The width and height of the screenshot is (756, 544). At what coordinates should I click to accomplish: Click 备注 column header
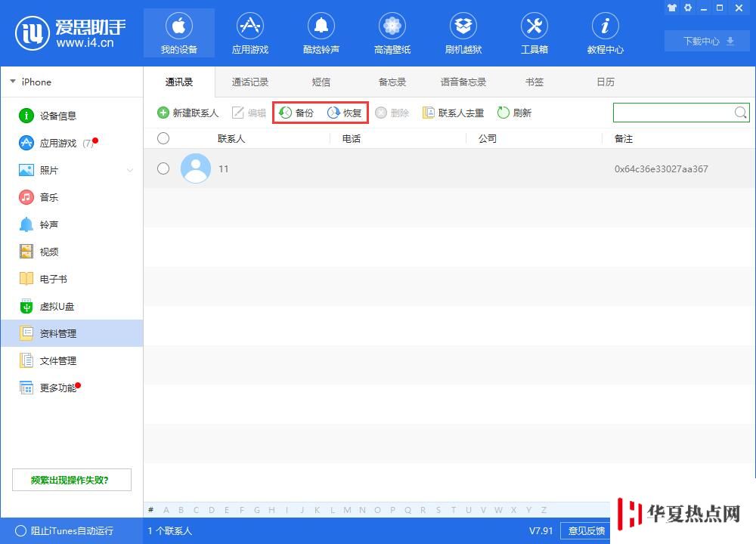[624, 139]
